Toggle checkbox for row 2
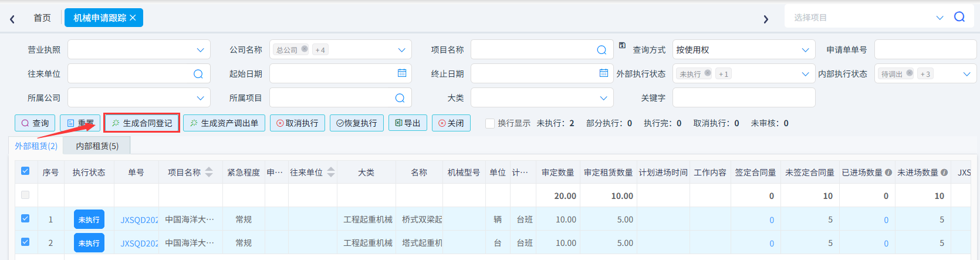Image resolution: width=980 pixels, height=260 pixels. [x=25, y=242]
